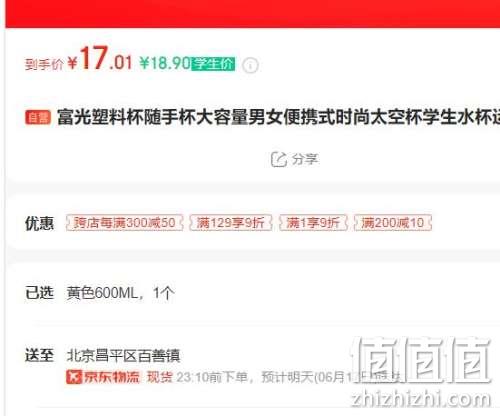Click the 分享 text link

305,159
